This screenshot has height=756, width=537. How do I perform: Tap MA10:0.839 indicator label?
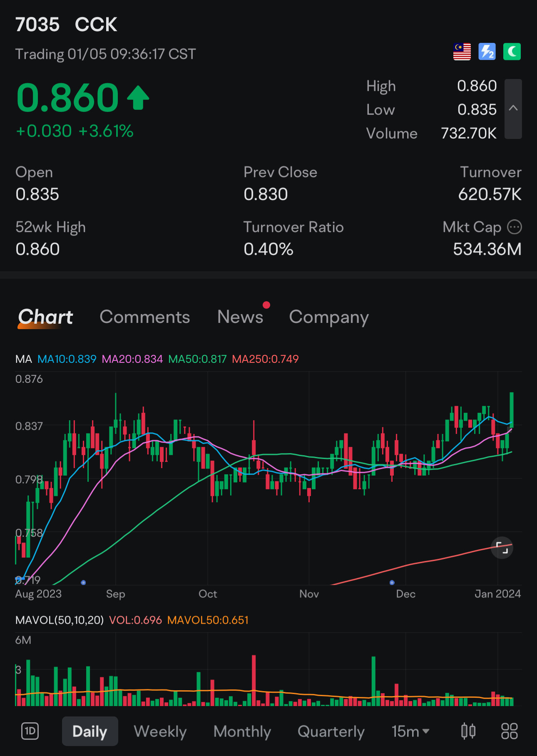(x=67, y=359)
